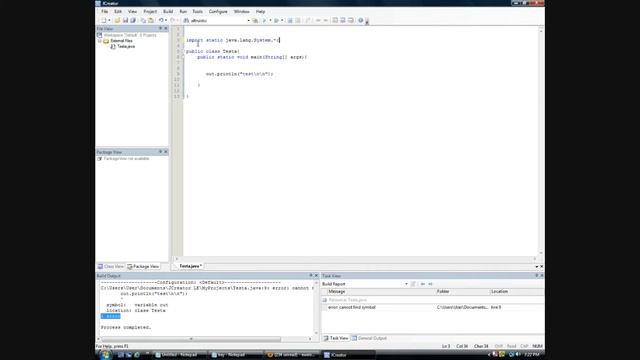The image size is (640, 360).
Task: Click the Find in files icon beside search box
Action: coord(255,20)
